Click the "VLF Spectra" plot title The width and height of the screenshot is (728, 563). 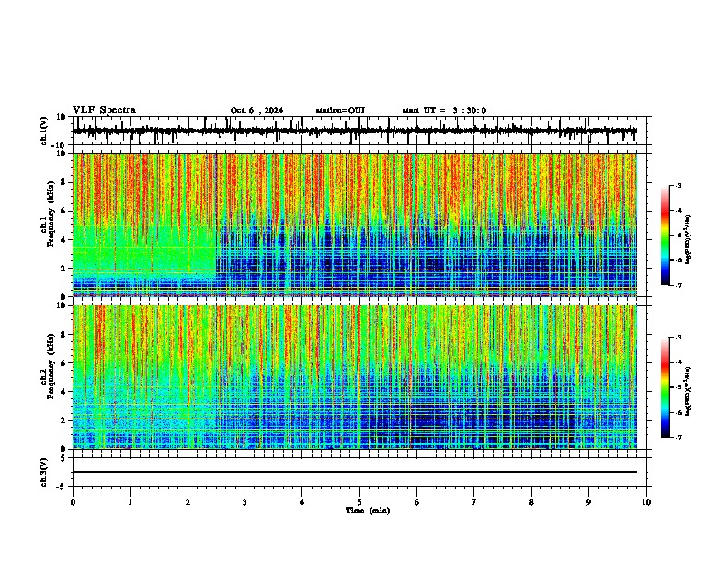click(x=104, y=110)
